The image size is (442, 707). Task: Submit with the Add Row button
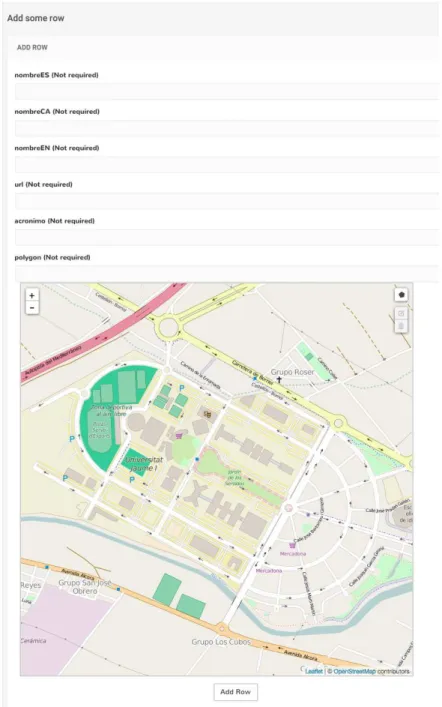point(235,692)
